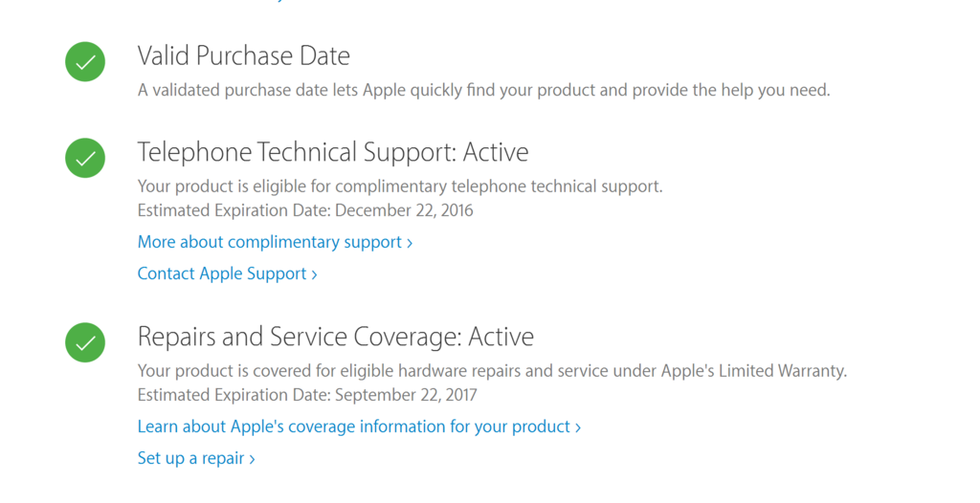Click the validated purchase date description sentence

(x=483, y=91)
